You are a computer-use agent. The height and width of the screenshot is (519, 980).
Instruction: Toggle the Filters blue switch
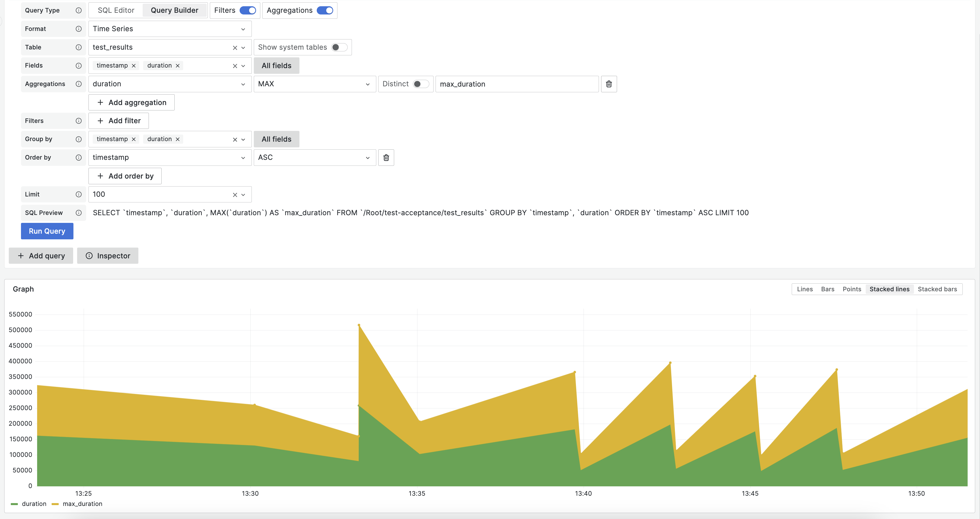[x=248, y=10]
